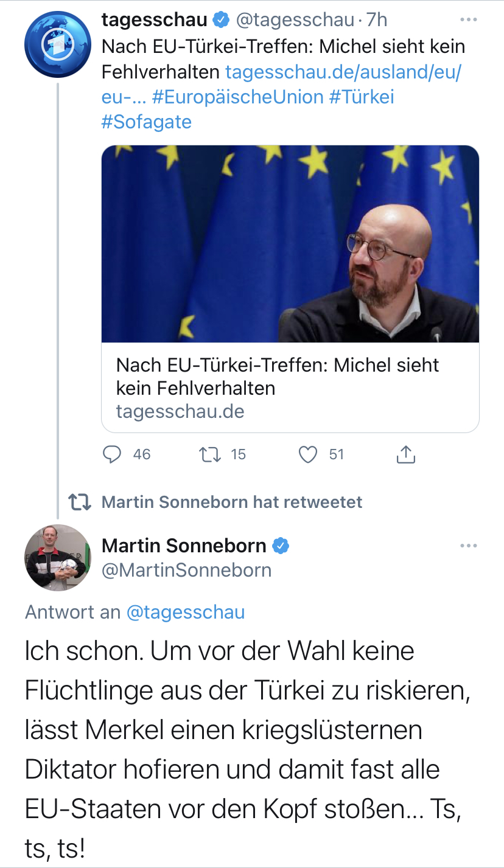Image resolution: width=504 pixels, height=868 pixels.
Task: Open the EU flags article preview image
Action: click(290, 243)
